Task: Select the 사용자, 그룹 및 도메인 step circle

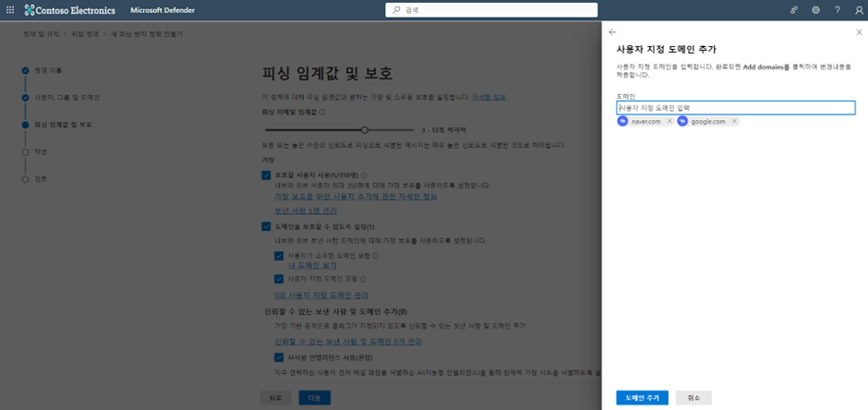Action: point(25,98)
